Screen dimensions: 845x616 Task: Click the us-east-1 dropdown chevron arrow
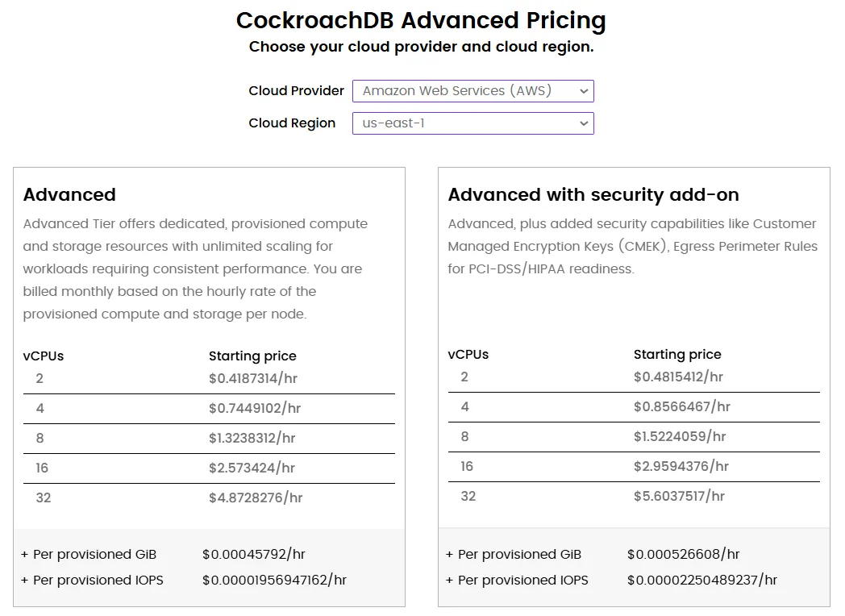pyautogui.click(x=584, y=123)
